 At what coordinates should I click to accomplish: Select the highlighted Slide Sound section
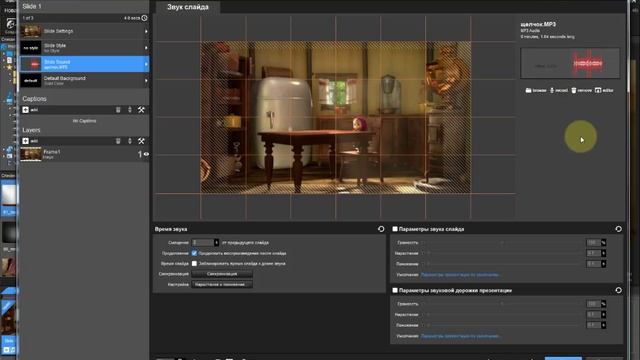point(84,64)
